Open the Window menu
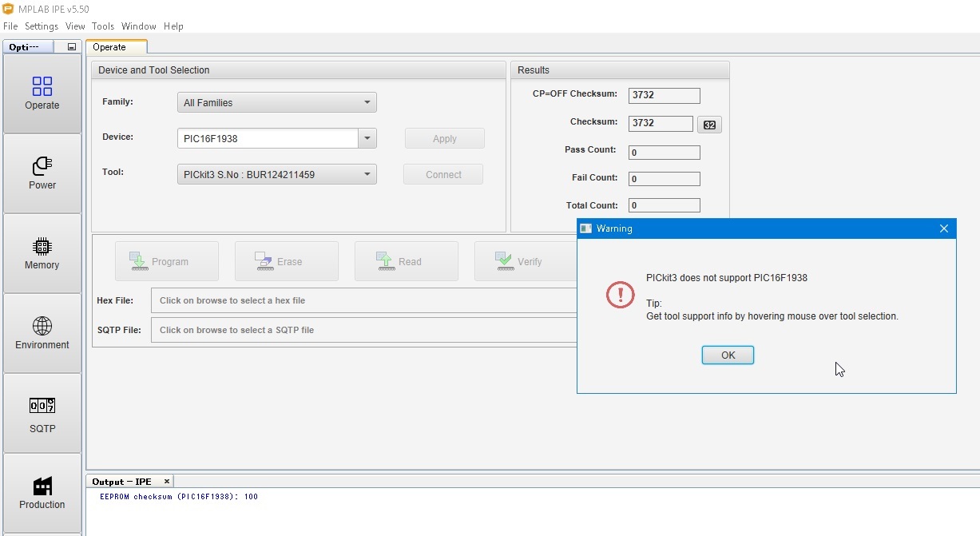Screen dimensions: 980x536 [x=139, y=26]
